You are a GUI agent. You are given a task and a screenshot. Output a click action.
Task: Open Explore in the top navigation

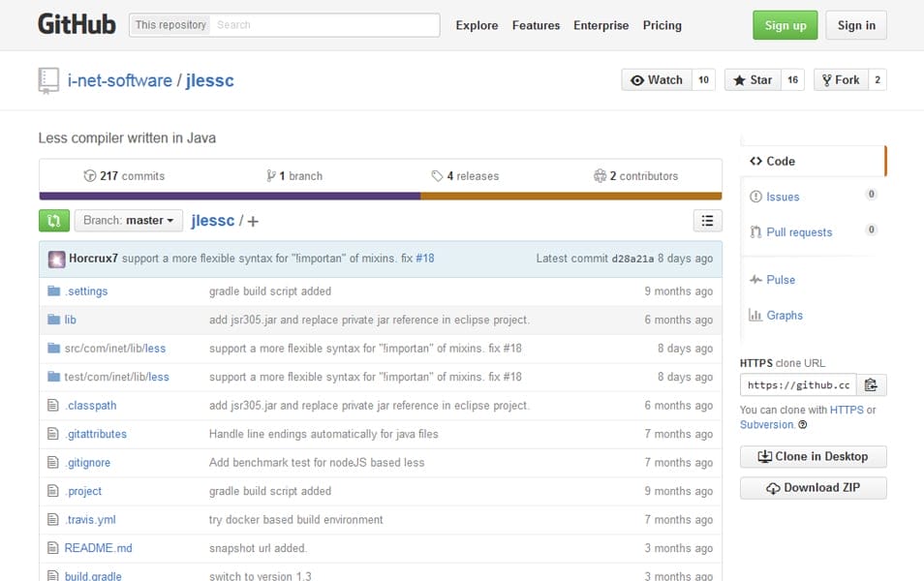pos(477,25)
